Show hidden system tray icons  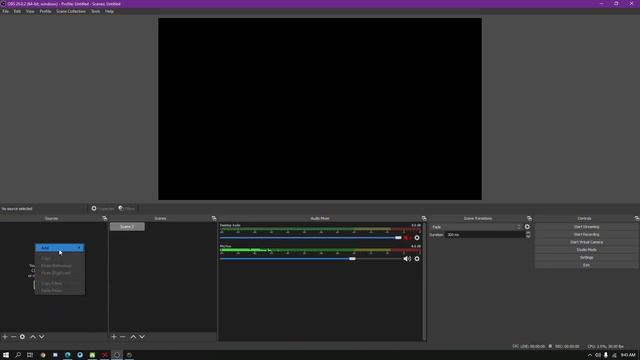(x=590, y=356)
